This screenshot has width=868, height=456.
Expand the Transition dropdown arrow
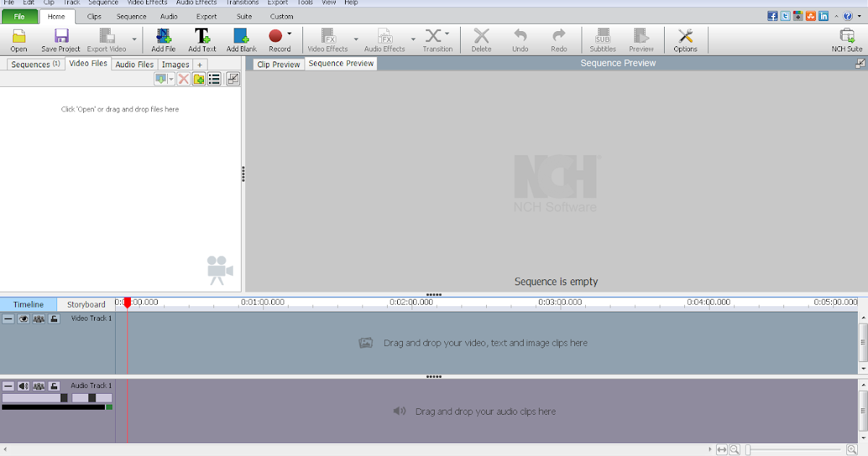tap(447, 33)
